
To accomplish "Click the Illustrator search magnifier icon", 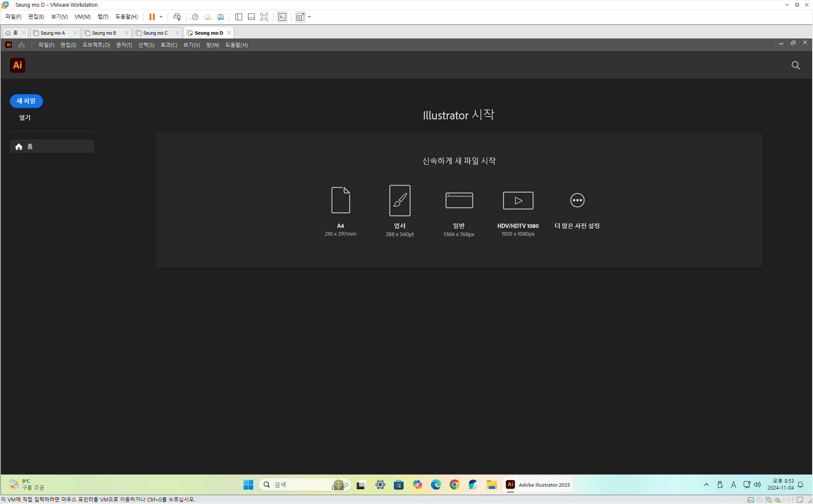I will [x=796, y=65].
